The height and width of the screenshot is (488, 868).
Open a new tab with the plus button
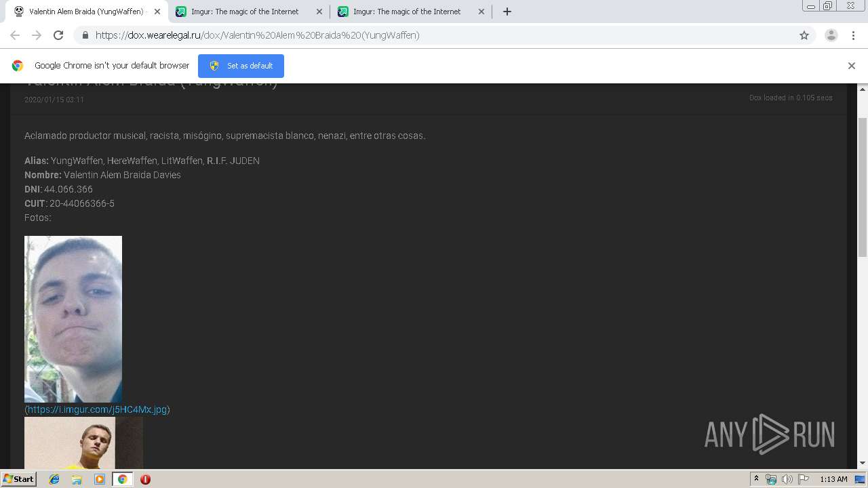(x=507, y=12)
